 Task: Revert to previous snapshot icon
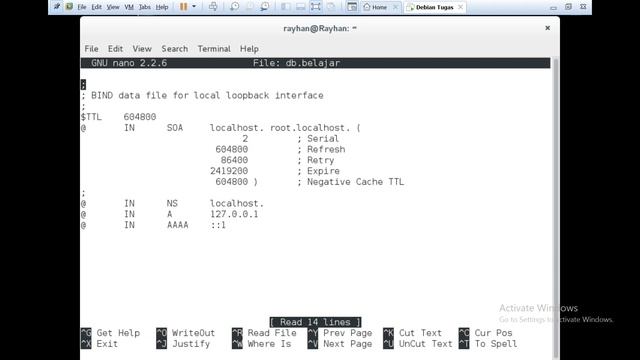coord(249,7)
